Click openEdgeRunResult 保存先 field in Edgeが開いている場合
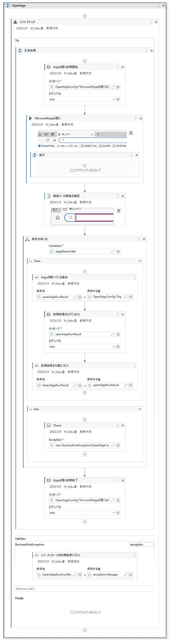The width and height of the screenshot is (177, 644). [57, 297]
